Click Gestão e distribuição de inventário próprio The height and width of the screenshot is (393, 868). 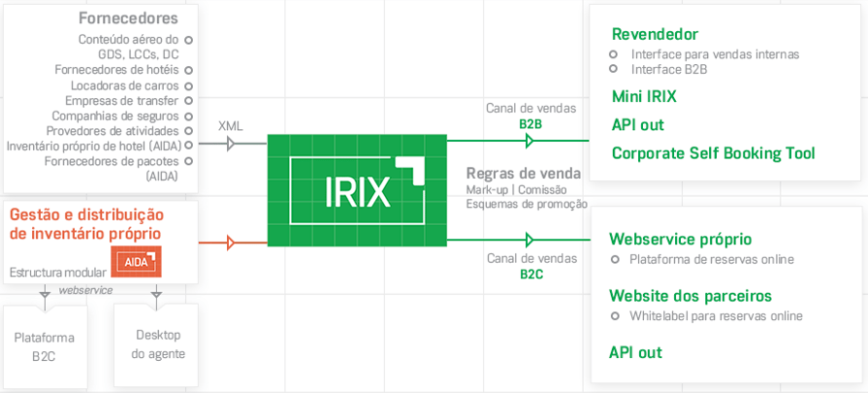tap(86, 223)
